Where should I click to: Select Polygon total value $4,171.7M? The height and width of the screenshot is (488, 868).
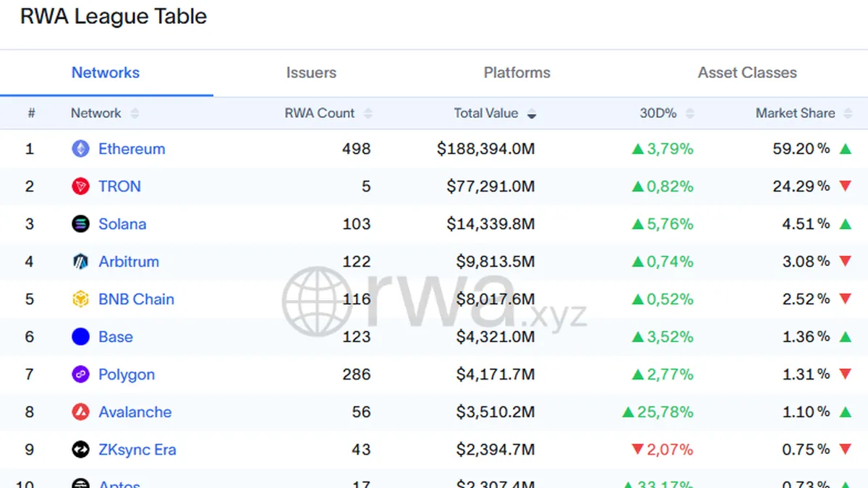(x=495, y=374)
